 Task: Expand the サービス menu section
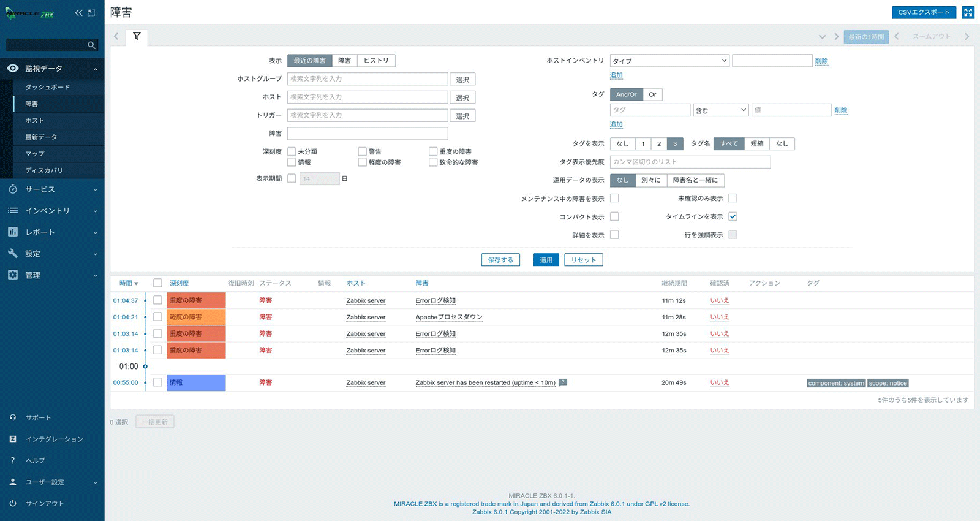tap(52, 189)
